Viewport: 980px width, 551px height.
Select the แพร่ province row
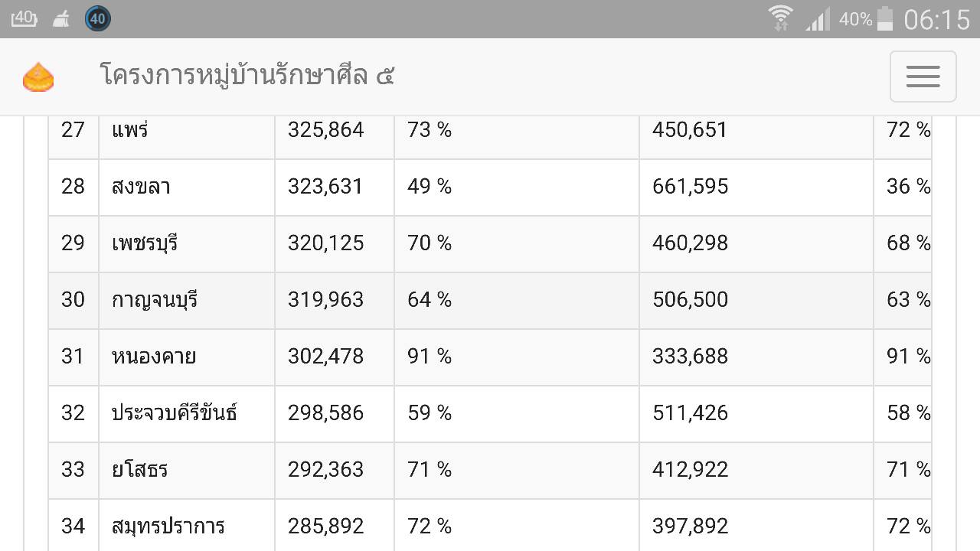[490, 130]
